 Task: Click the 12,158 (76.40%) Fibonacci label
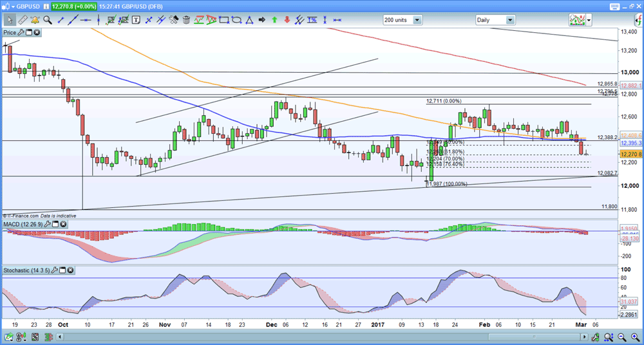[445, 164]
